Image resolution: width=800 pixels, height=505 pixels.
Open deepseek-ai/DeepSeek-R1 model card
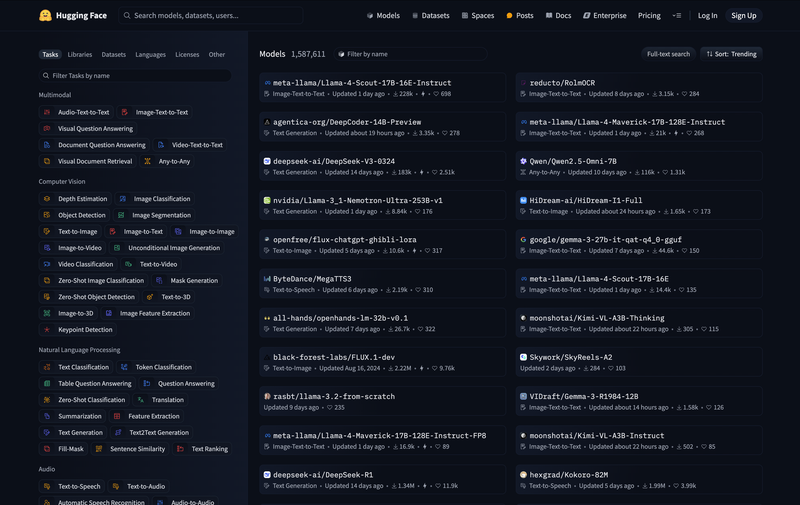click(383, 479)
